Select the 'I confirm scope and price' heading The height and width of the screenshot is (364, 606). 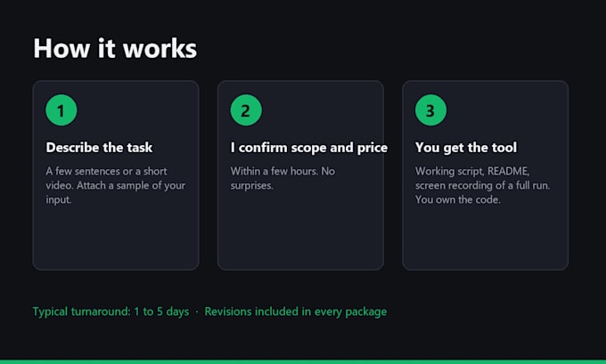[x=309, y=148]
